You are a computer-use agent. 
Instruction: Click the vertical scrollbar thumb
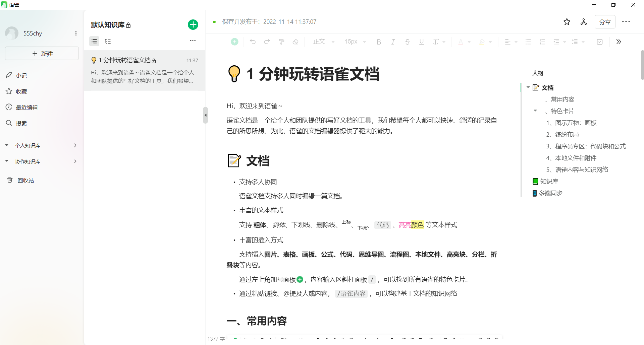[x=642, y=65]
